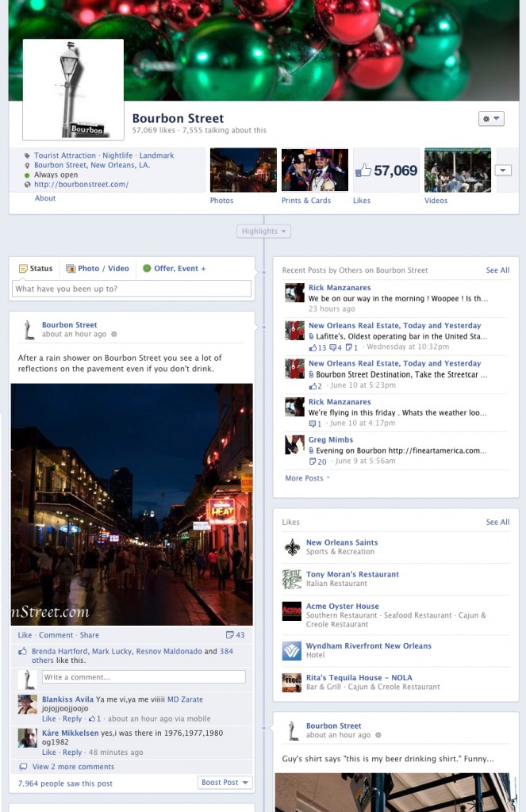
Task: Open the Boost Post dropdown
Action: 225,783
